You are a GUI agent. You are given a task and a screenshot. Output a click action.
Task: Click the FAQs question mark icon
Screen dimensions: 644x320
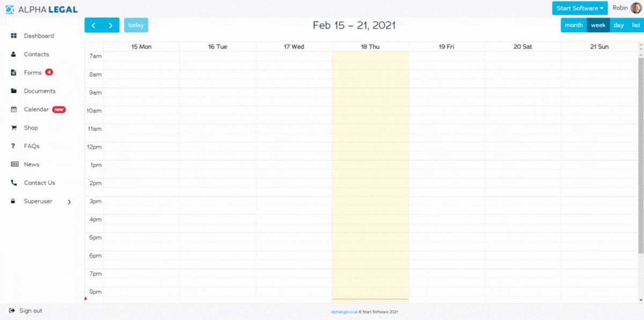tap(13, 146)
